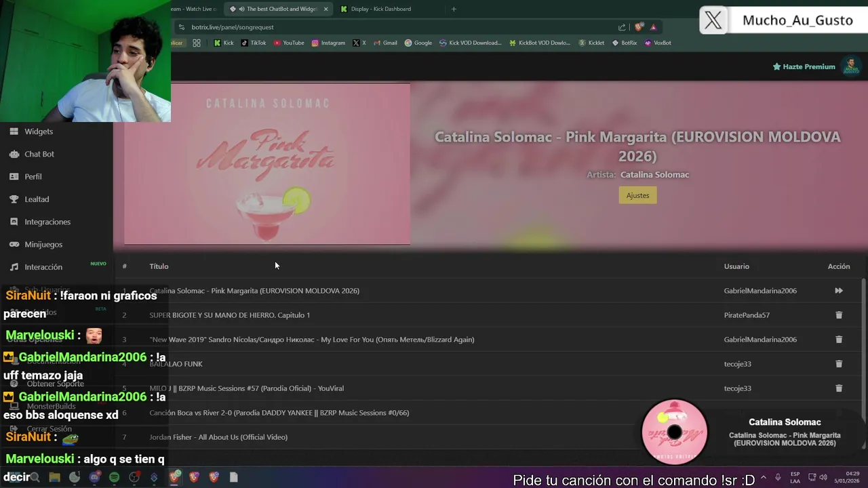Viewport: 868px width, 488px height.
Task: Click the Pink Margarita album cover
Action: 267,164
